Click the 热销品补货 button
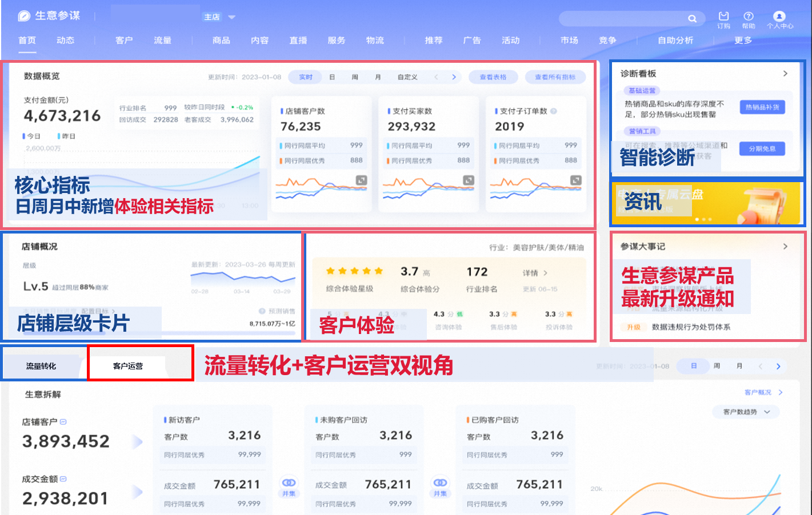This screenshot has height=515, width=812. (x=762, y=107)
